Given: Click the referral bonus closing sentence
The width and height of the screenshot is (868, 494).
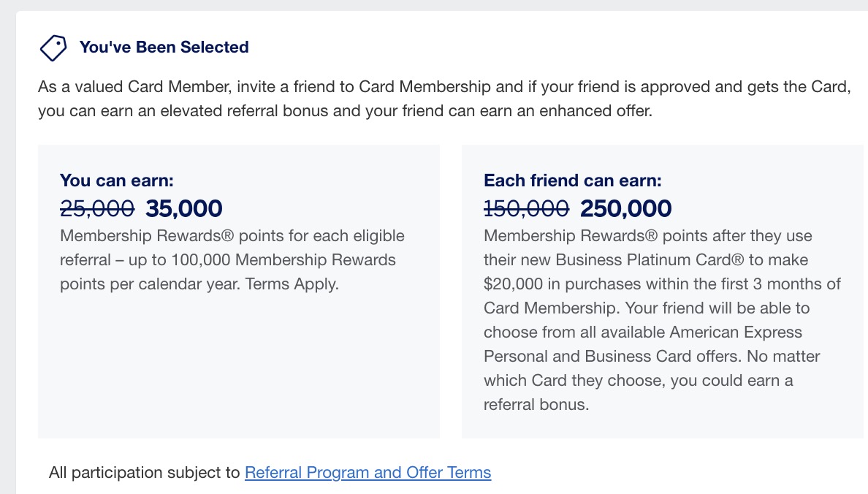Looking at the screenshot, I should (652, 381).
